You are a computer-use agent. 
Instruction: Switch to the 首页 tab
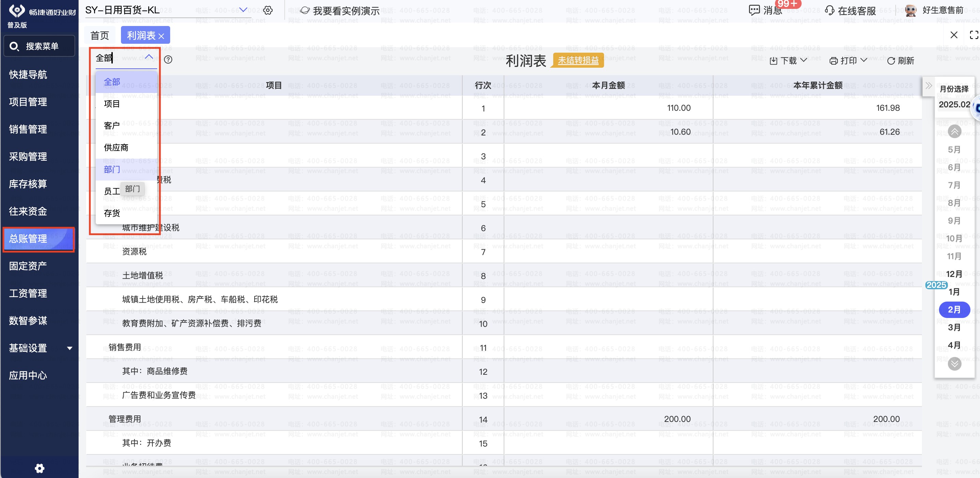pos(100,36)
